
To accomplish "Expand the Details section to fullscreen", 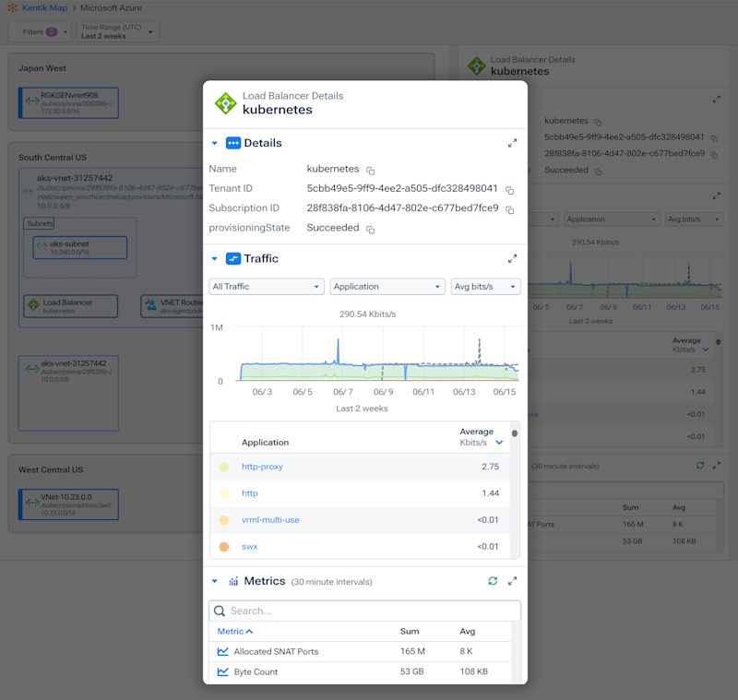I will coord(513,143).
